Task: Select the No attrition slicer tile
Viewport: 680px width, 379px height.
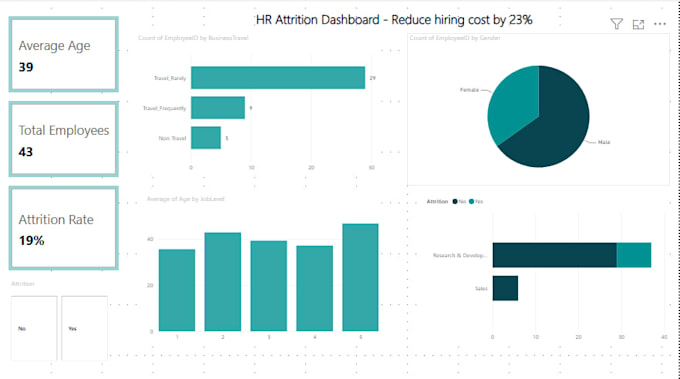Action: [34, 328]
